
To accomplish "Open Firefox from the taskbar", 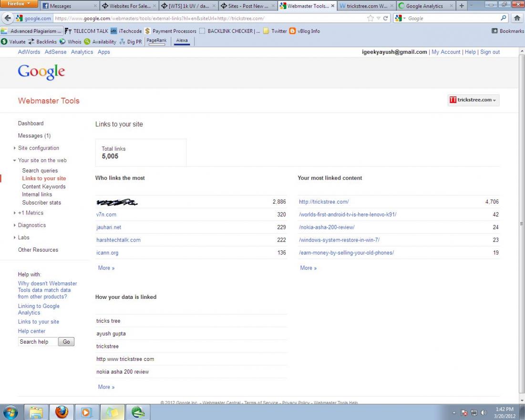I will 62,412.
